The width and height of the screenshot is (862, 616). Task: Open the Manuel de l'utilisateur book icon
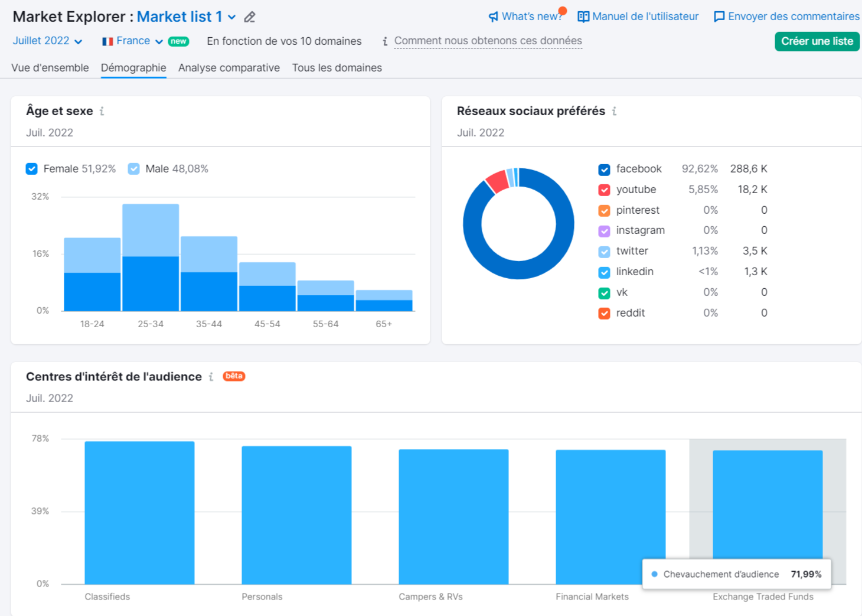click(583, 17)
